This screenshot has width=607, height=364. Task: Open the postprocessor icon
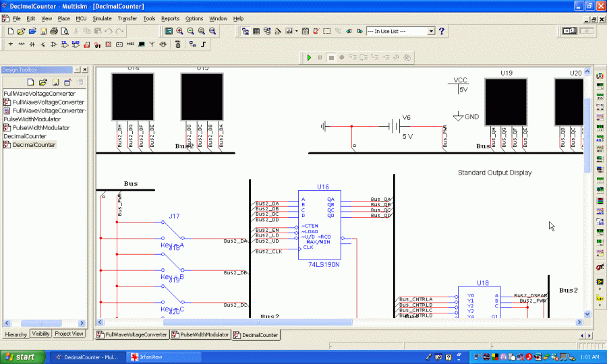305,31
